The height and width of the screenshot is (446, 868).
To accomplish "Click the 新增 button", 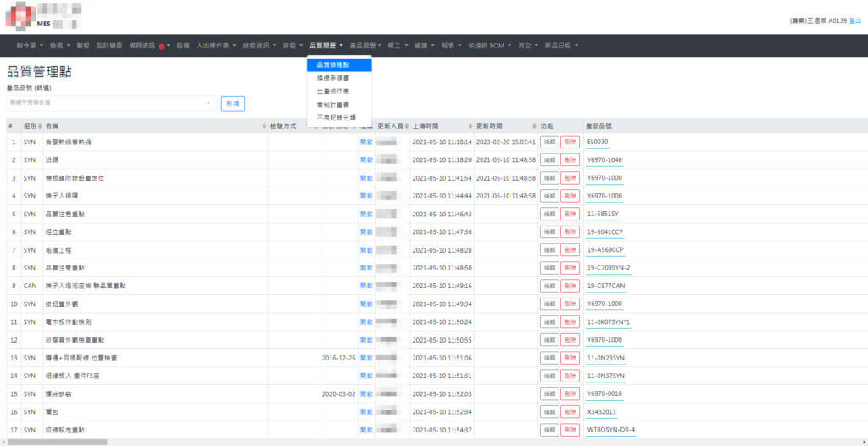I will pos(232,103).
